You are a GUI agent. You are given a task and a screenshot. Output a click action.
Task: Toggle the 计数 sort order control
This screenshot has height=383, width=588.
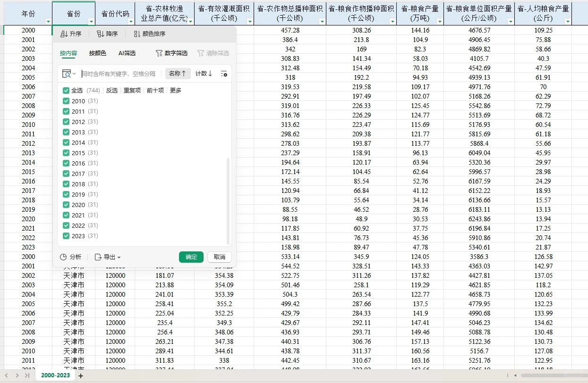[x=203, y=74]
